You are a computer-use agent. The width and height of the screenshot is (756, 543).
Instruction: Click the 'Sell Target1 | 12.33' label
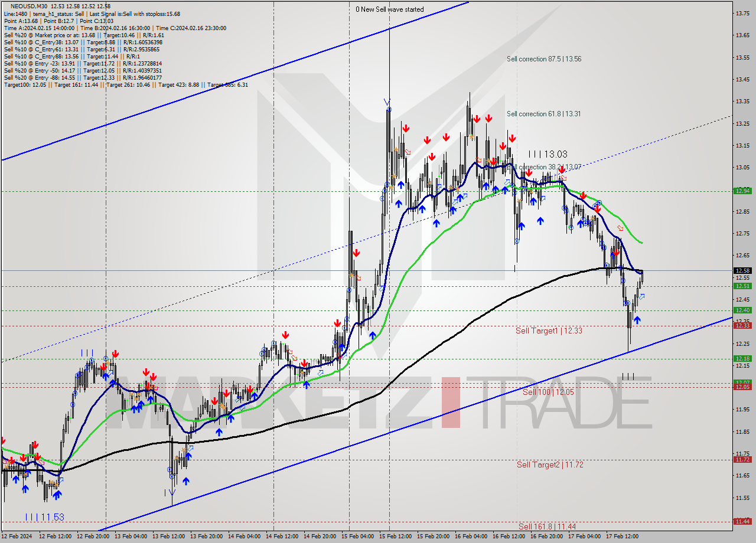[549, 331]
